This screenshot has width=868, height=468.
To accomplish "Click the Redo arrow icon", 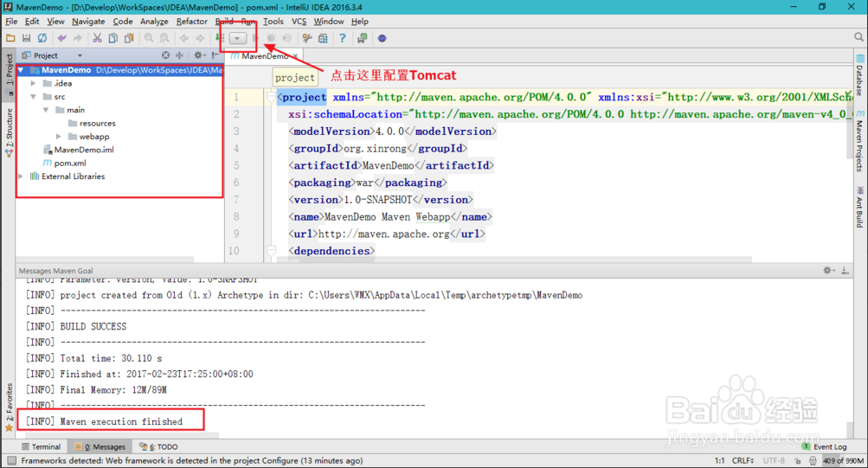I will [78, 38].
